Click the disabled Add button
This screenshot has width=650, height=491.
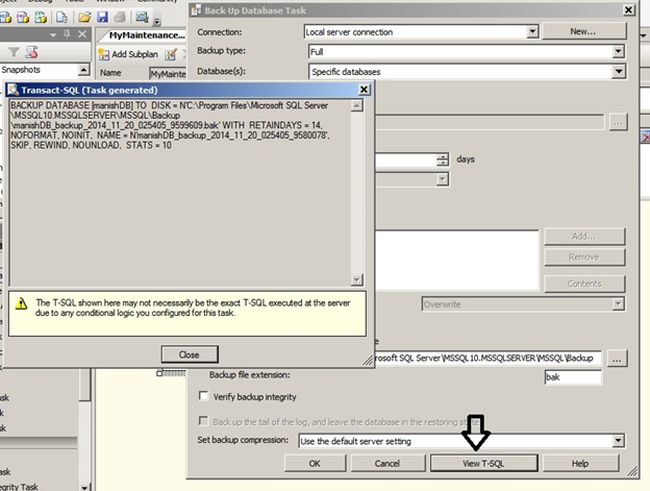pyautogui.click(x=584, y=236)
